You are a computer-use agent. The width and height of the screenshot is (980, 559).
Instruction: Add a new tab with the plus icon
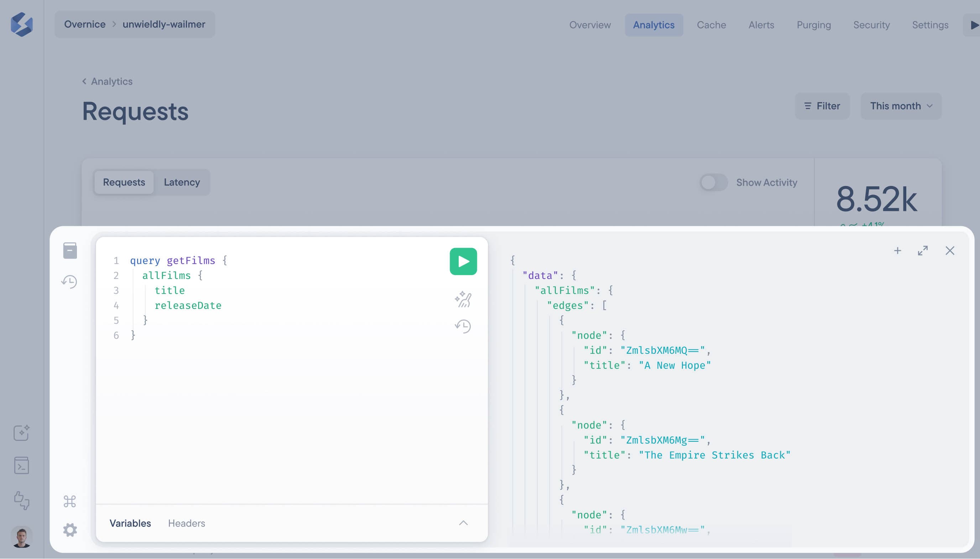(897, 250)
